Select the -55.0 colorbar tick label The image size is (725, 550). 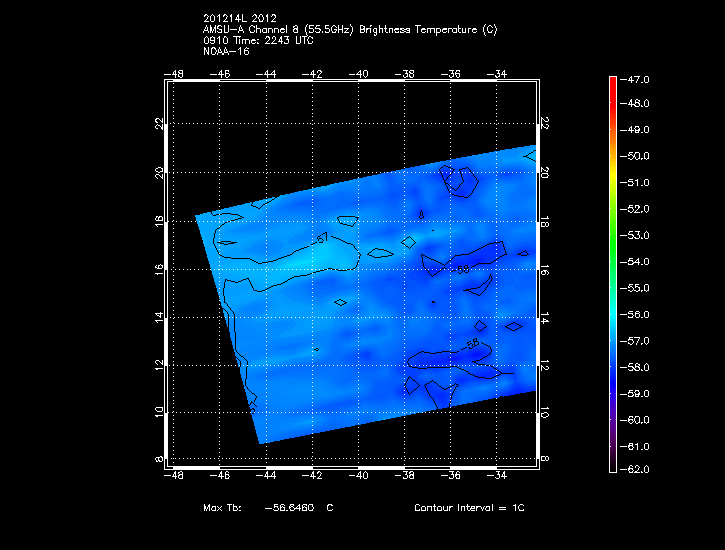coord(637,288)
